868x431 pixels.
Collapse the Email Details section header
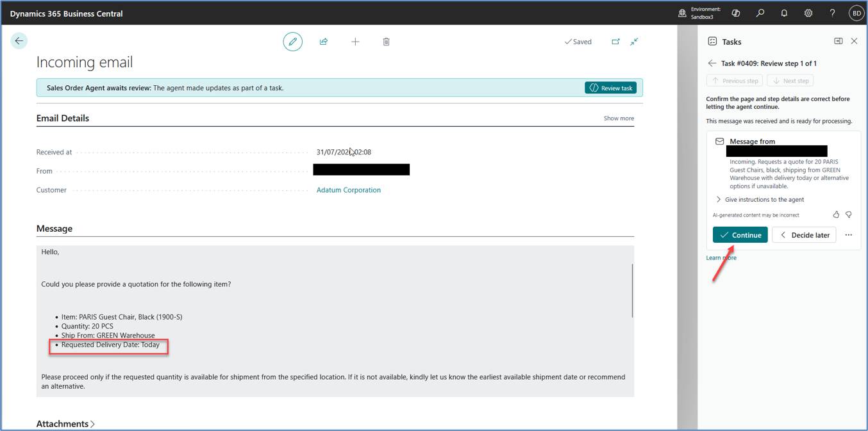[x=63, y=118]
